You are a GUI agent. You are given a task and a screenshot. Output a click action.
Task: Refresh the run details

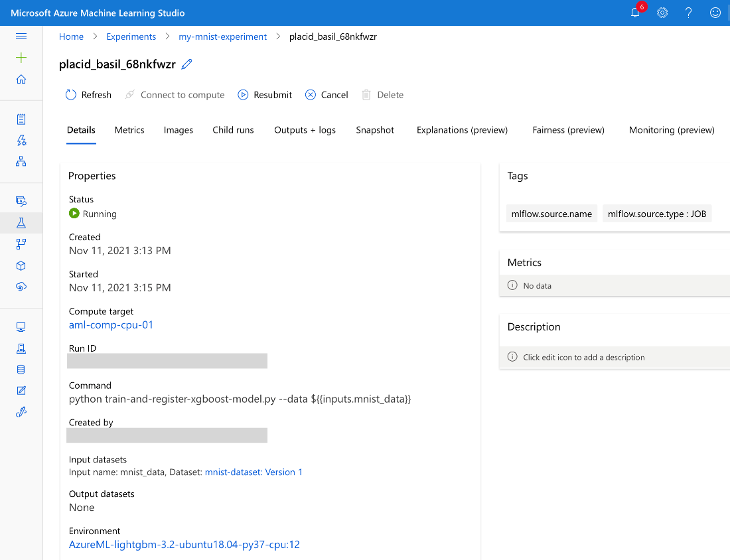tap(88, 95)
